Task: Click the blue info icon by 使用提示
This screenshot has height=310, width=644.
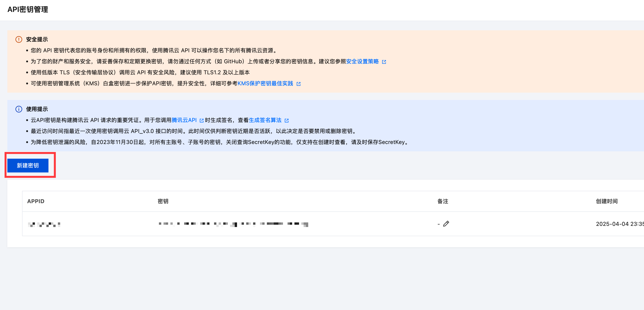Action: (x=19, y=109)
